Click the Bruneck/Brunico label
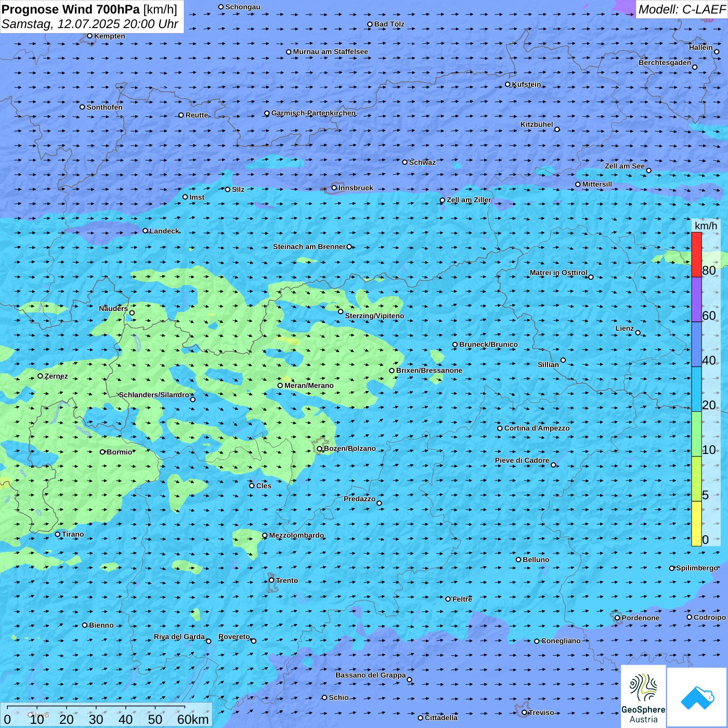728x728 pixels. point(488,344)
